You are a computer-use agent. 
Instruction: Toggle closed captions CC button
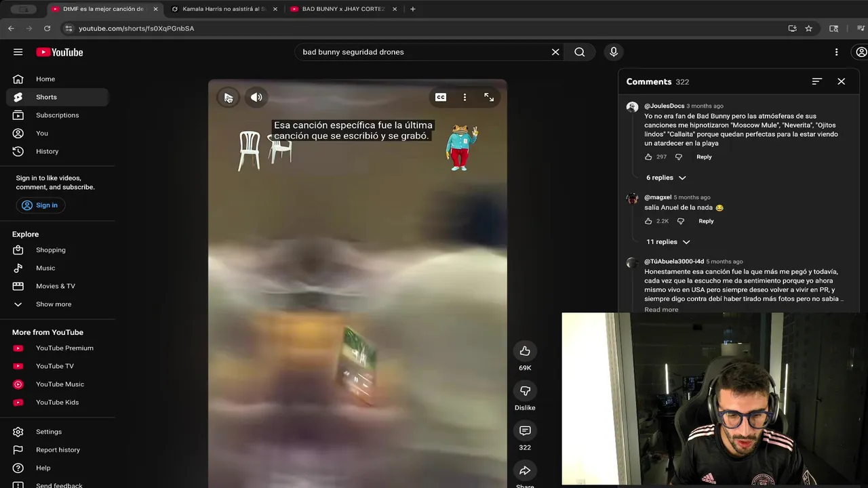(441, 98)
